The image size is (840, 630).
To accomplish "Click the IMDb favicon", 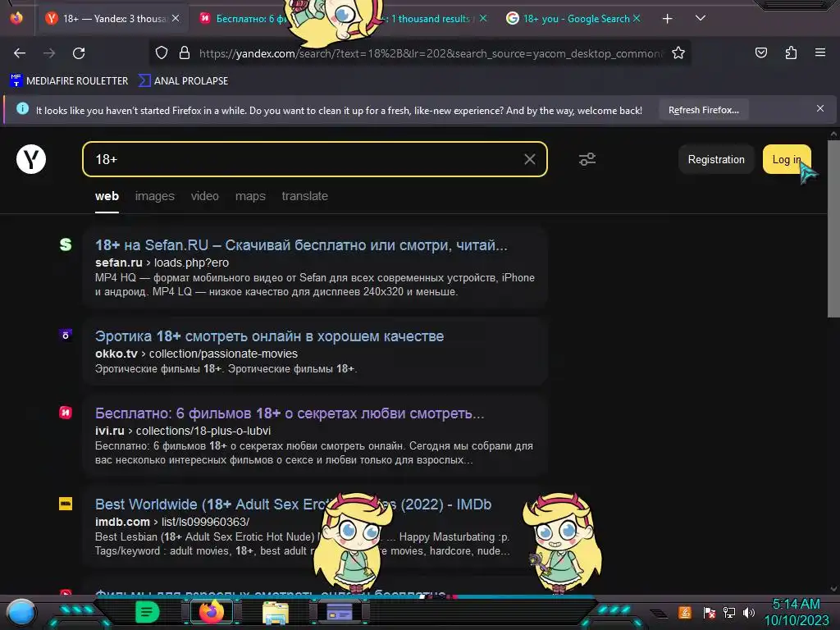I will click(x=66, y=504).
